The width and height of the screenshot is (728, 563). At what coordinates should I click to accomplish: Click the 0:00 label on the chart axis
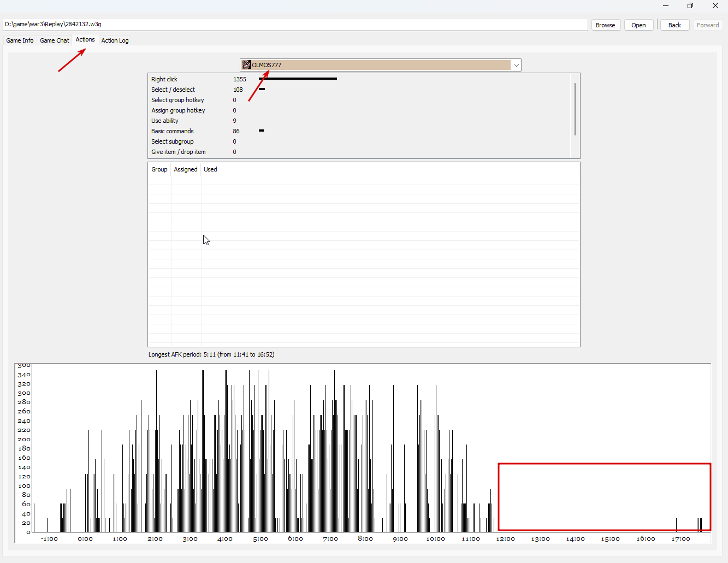click(x=85, y=539)
